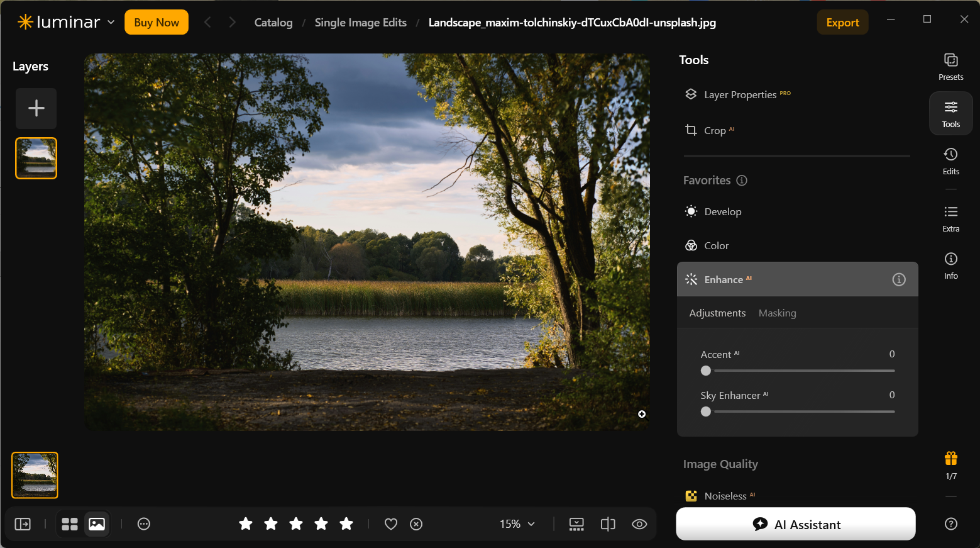Select the Tools sidebar tab

pos(950,114)
